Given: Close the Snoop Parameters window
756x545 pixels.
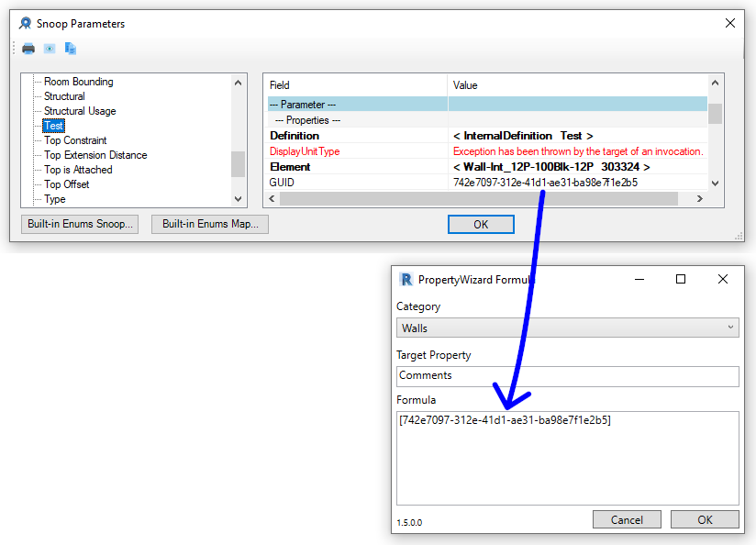Looking at the screenshot, I should 730,23.
